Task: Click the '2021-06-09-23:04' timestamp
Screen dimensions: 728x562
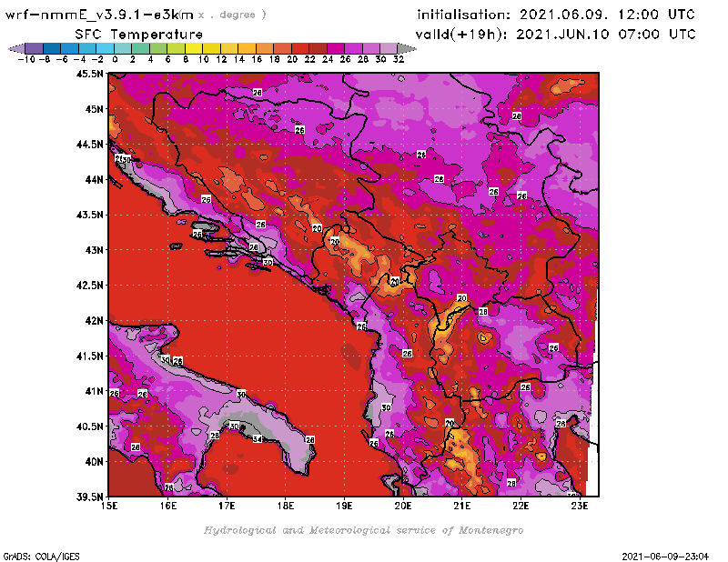Action: tap(665, 557)
